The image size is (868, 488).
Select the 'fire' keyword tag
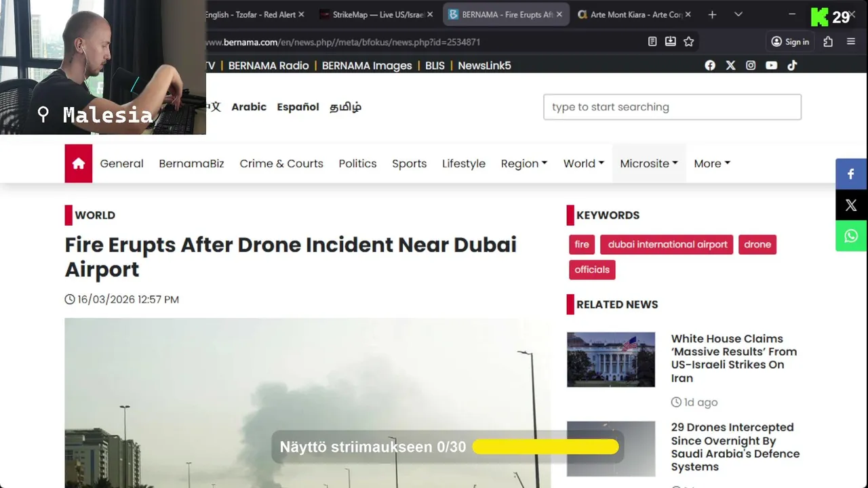[x=582, y=245]
